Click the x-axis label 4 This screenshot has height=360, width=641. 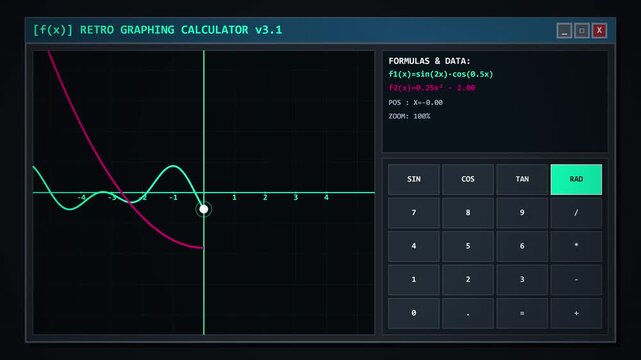[x=326, y=197]
